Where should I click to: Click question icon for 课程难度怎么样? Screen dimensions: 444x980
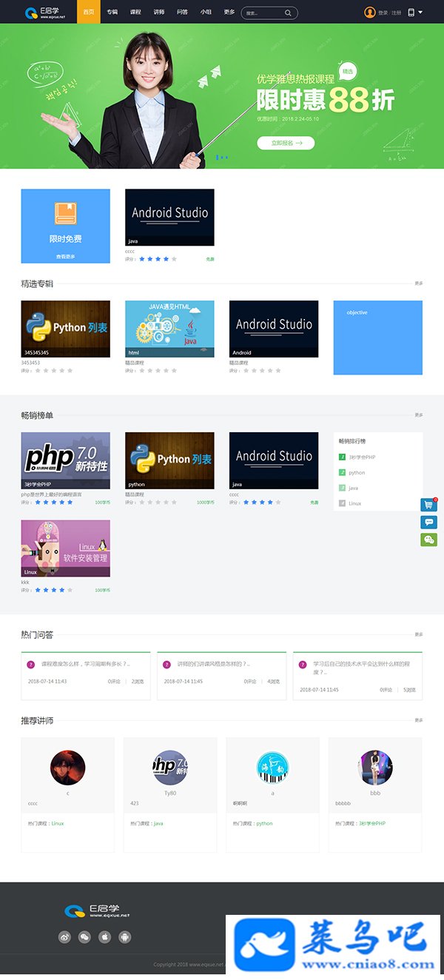pyautogui.click(x=31, y=665)
